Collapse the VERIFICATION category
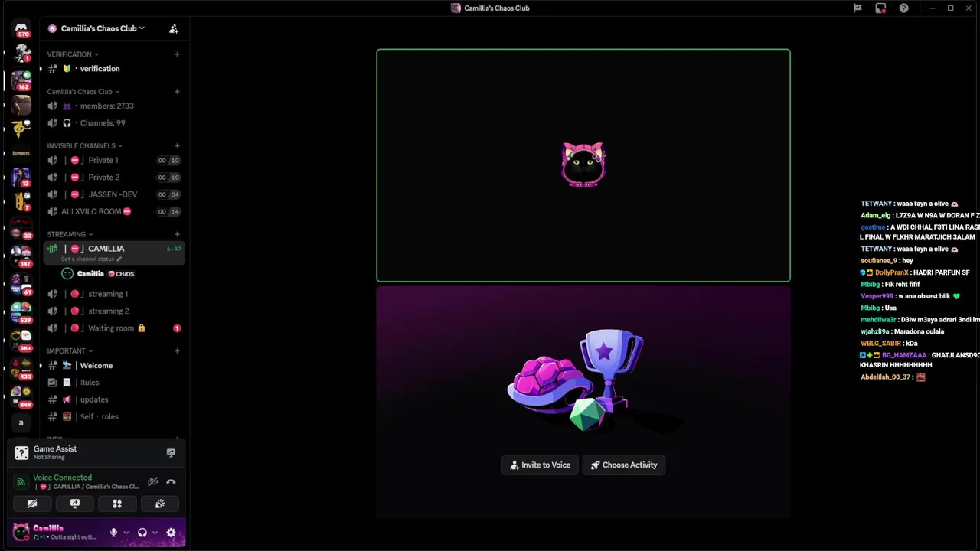The width and height of the screenshot is (980, 551). pyautogui.click(x=73, y=54)
